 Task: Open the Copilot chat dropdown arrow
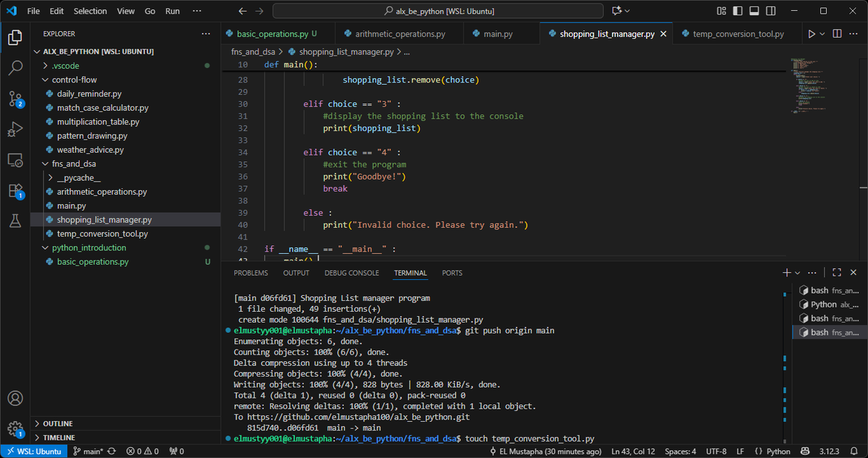coord(627,12)
